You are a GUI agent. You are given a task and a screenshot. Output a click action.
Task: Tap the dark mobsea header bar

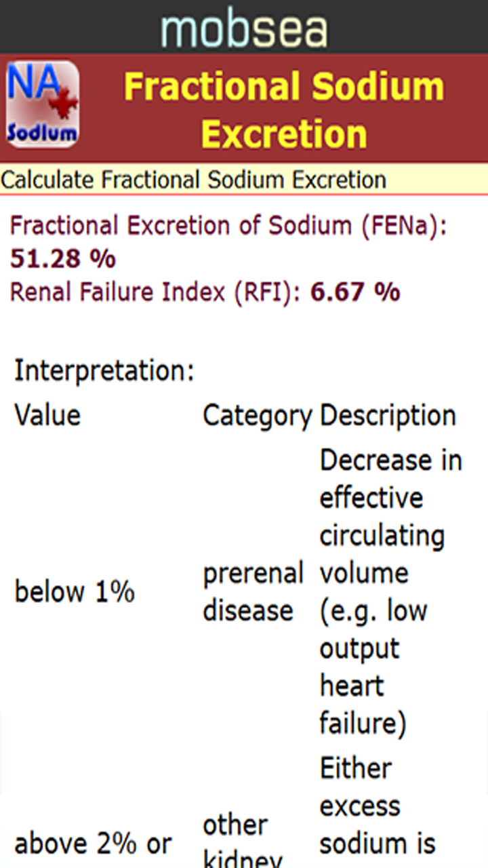pos(244,26)
